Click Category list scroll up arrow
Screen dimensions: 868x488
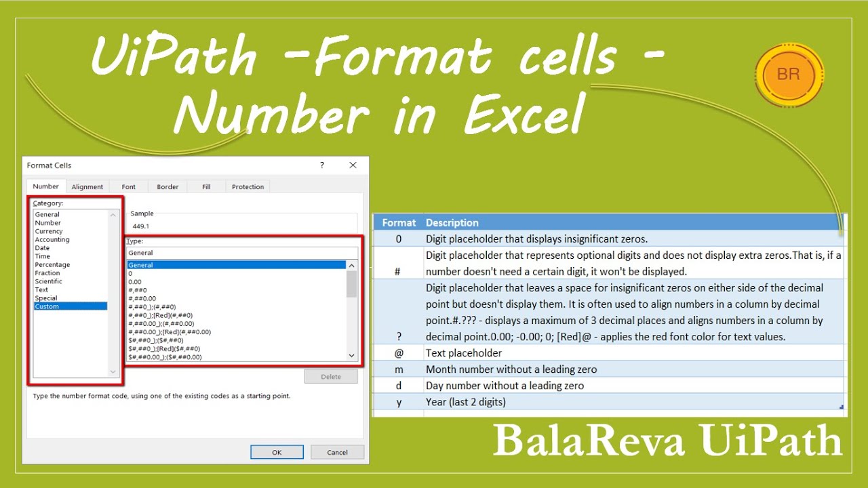tap(113, 216)
